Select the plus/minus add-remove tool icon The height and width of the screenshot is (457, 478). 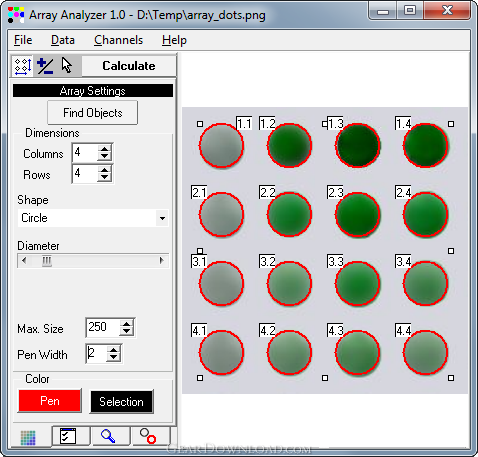pos(45,66)
